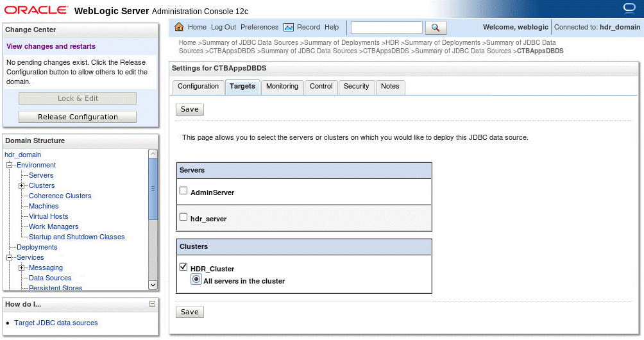Click the Record toolbar link

[x=309, y=27]
